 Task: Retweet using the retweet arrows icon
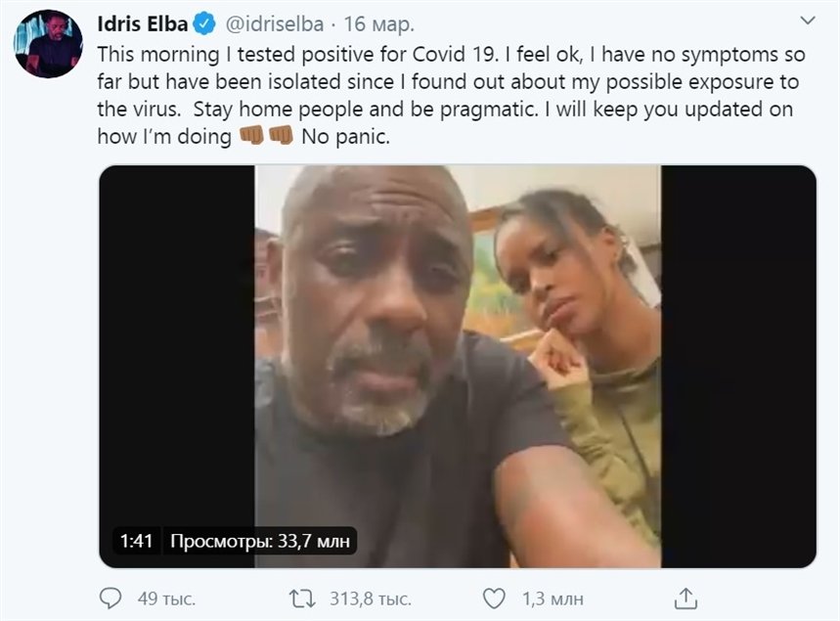pos(304,597)
